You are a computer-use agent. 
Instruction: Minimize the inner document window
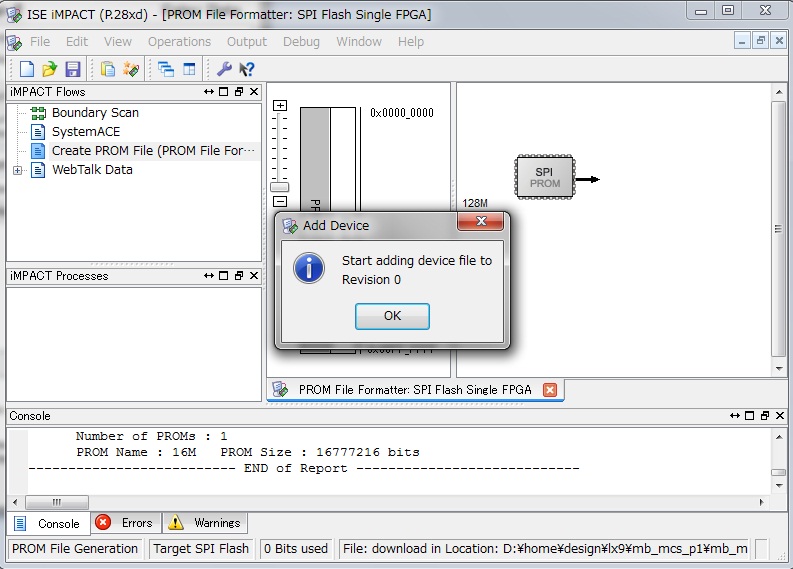(x=742, y=40)
